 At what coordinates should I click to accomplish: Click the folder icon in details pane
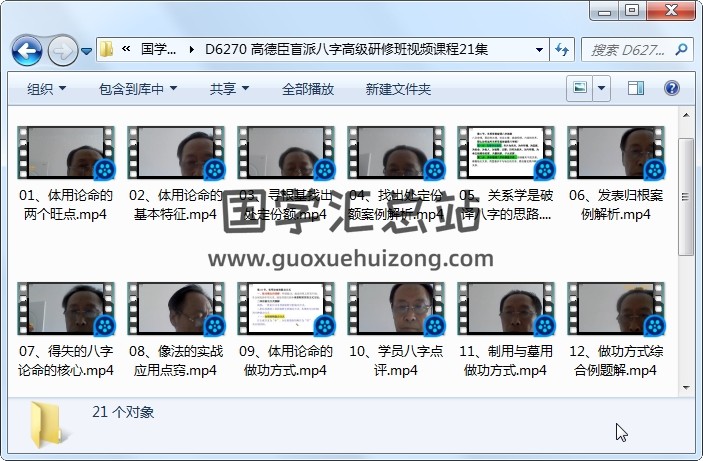coord(48,424)
